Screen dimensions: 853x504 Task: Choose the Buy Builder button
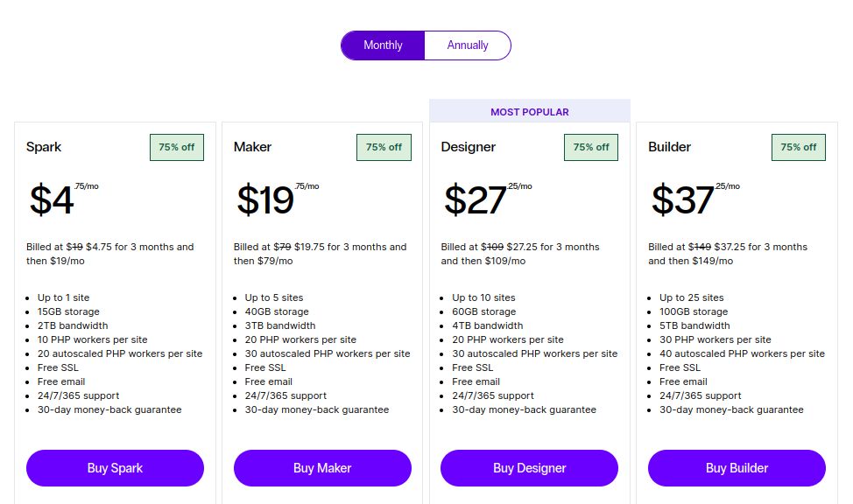[x=737, y=468]
